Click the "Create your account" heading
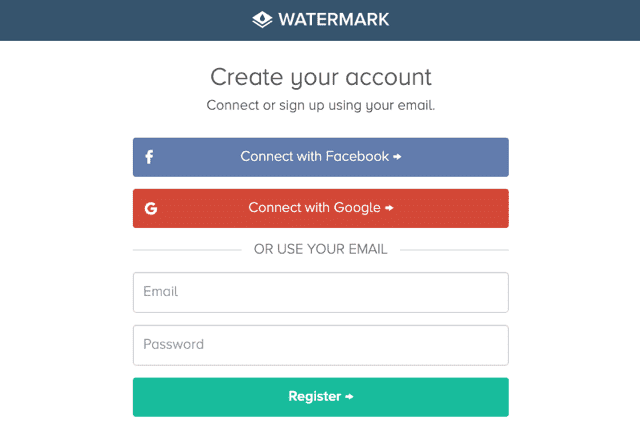Viewport: 640px width, 432px height. click(320, 76)
